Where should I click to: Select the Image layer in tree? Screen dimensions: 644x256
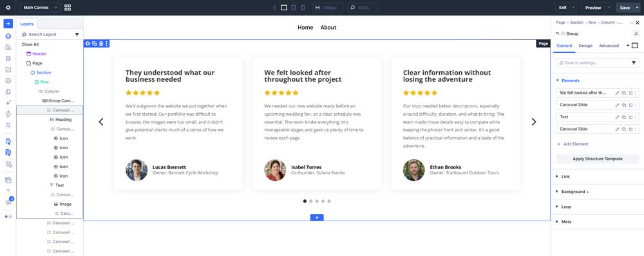click(62, 204)
